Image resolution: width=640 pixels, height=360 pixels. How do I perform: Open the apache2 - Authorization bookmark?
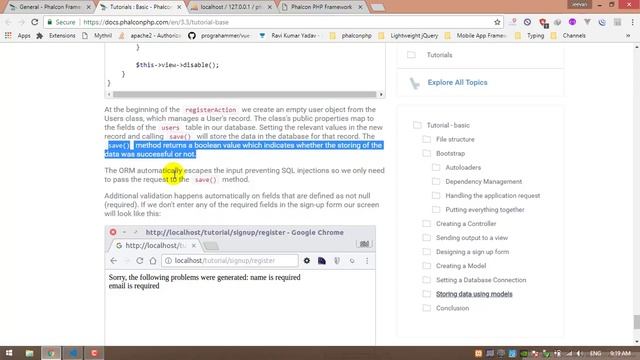[150, 36]
